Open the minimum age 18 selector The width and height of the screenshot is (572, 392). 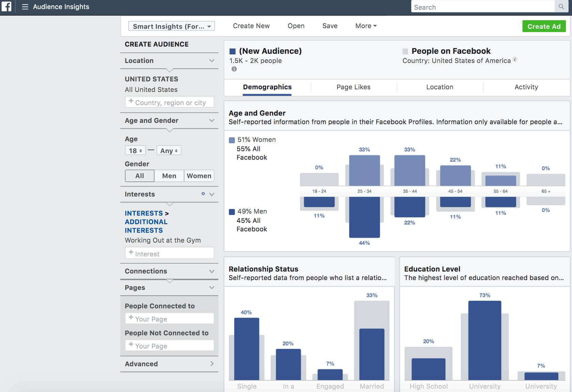(136, 150)
